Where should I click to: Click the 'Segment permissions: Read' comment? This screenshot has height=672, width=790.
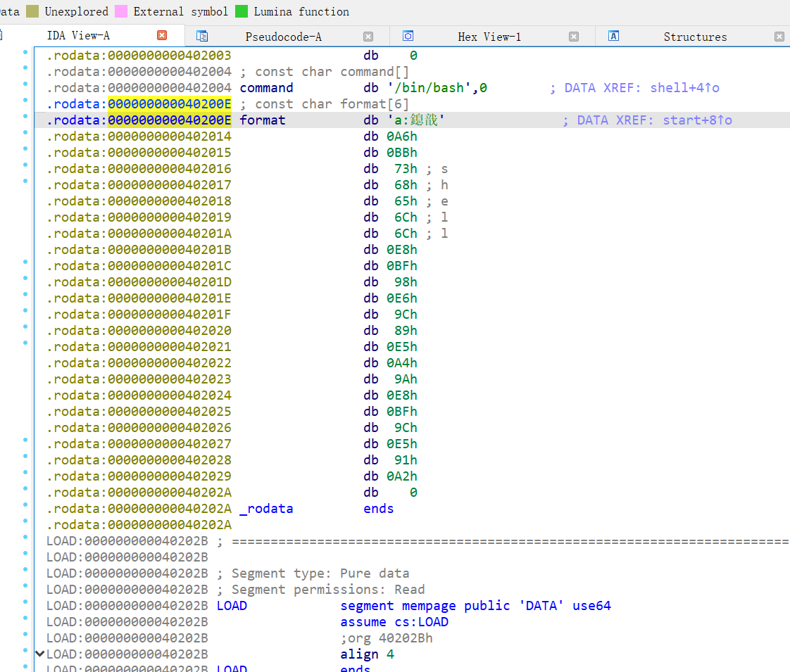(x=320, y=590)
